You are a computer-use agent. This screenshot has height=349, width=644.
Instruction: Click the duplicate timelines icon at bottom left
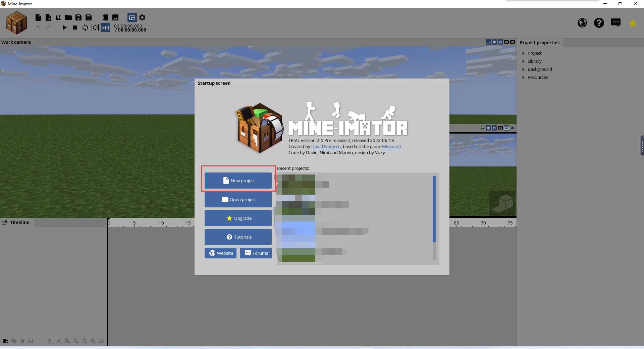coord(14,341)
